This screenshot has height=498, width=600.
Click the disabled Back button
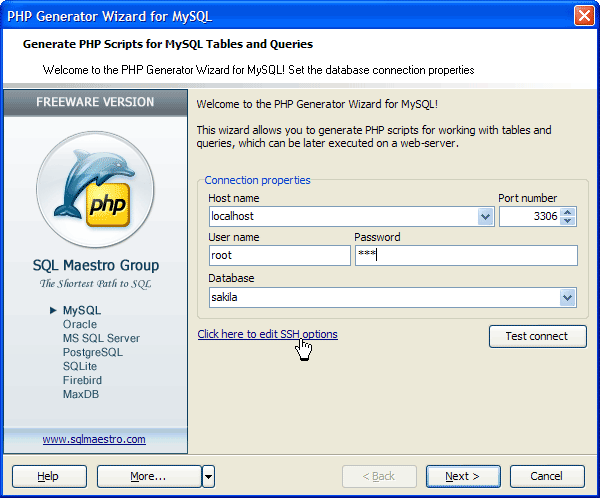379,477
